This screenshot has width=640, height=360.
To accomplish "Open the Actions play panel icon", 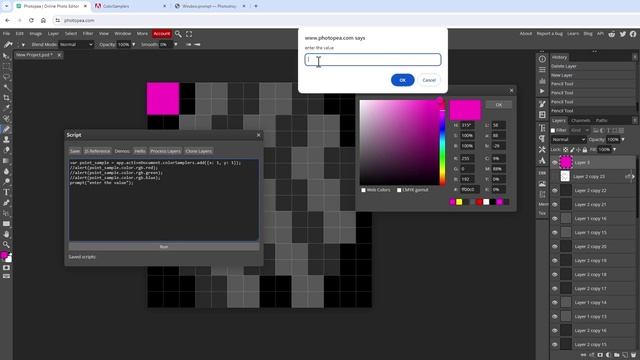I will (x=542, y=91).
